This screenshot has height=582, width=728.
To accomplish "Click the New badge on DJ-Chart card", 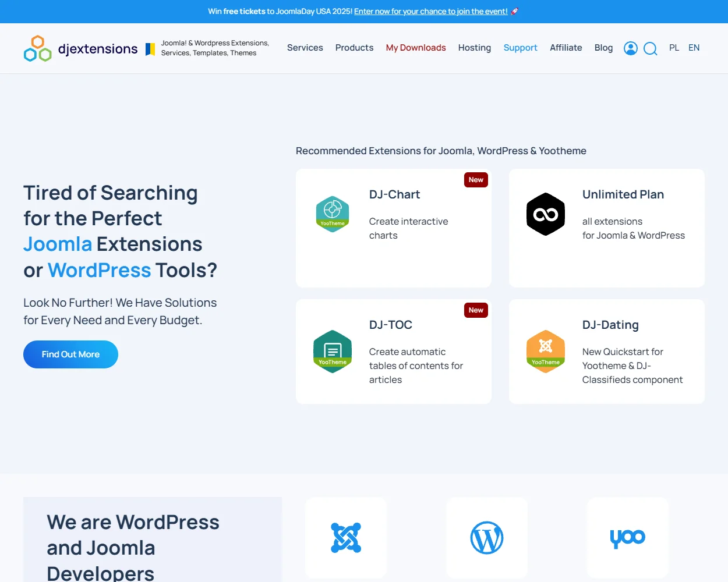I will [476, 180].
